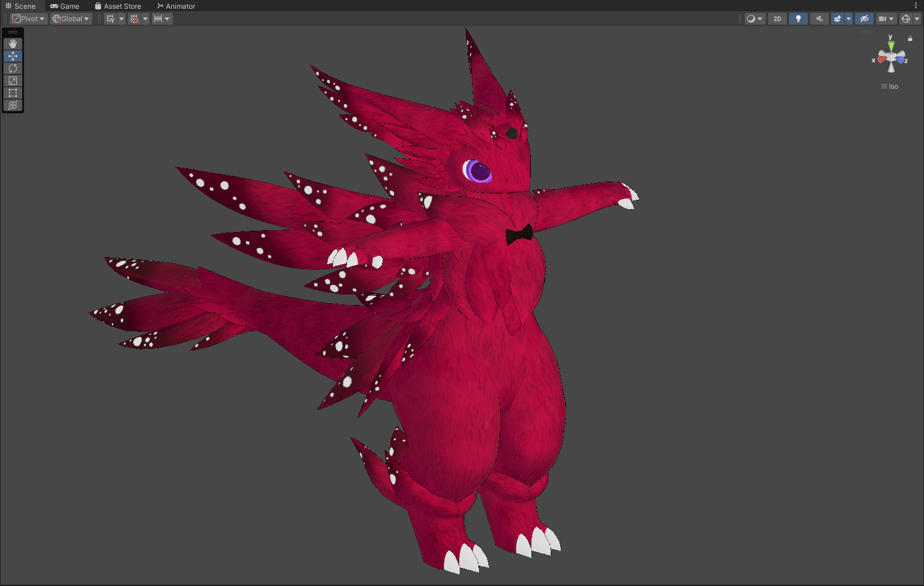Viewport: 924px width, 586px height.
Task: Open the shading draw mode dropdown
Action: pyautogui.click(x=754, y=19)
